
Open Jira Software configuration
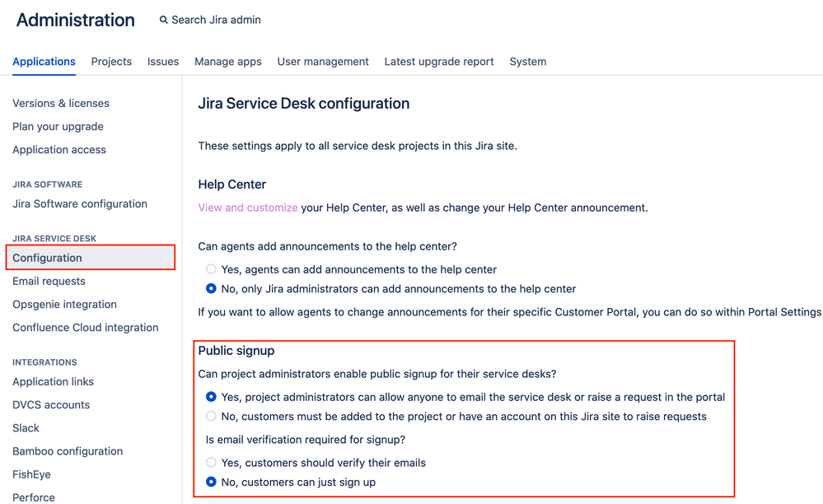click(x=80, y=203)
